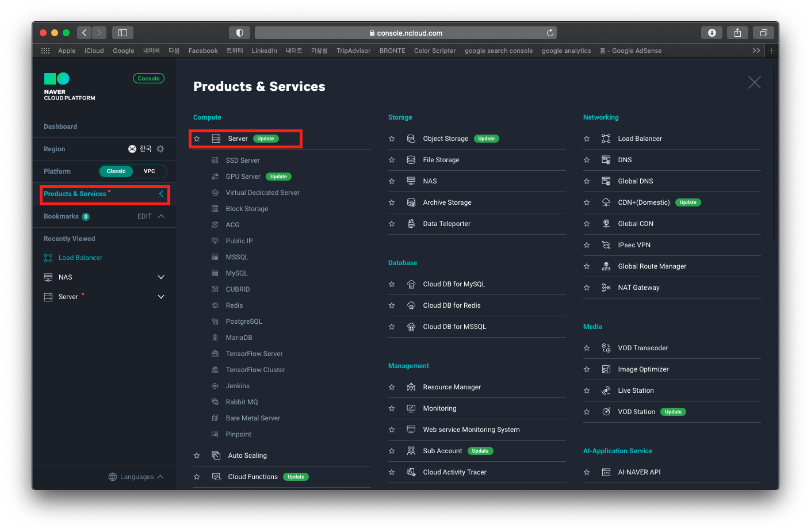
Task: Click the Naver Cloud Platform logo
Action: (x=69, y=87)
